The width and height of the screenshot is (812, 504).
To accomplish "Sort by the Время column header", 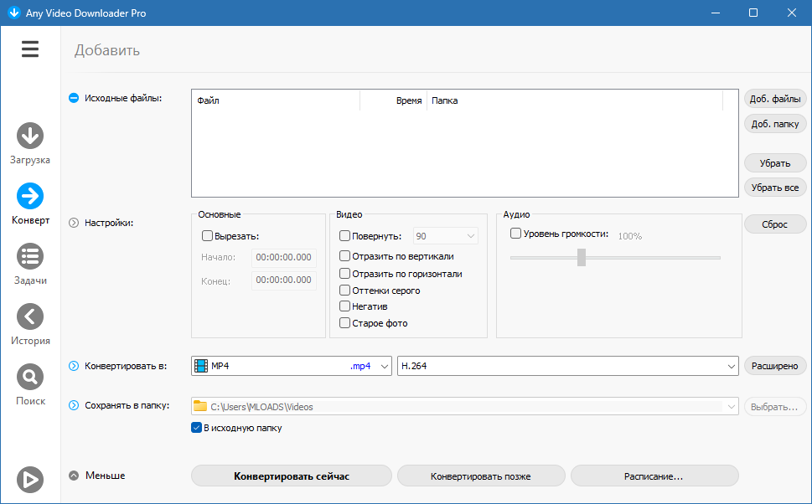I will click(x=394, y=100).
